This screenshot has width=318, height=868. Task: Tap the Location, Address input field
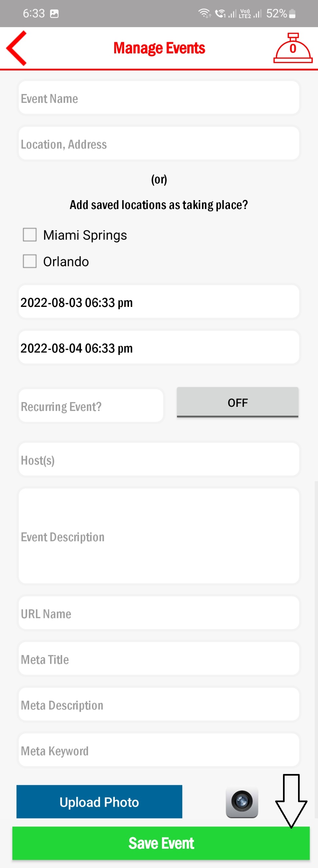coord(158,144)
